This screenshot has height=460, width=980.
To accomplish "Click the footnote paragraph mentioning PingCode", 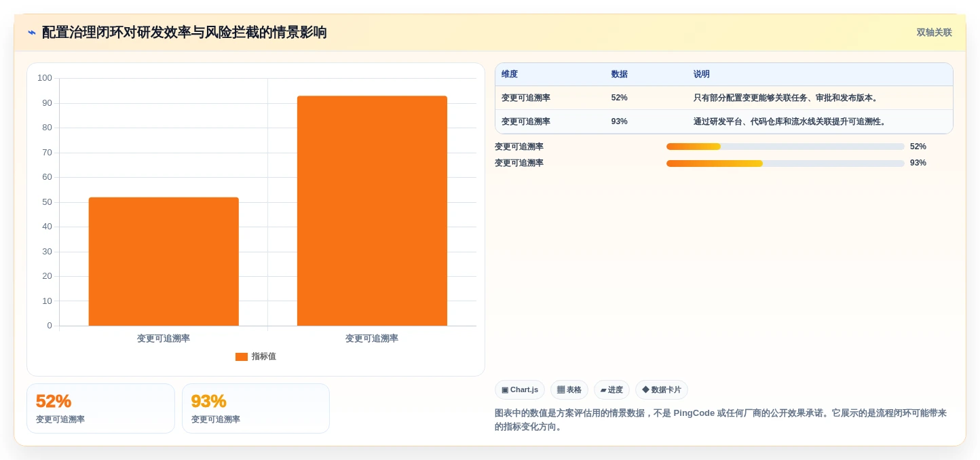I will 721,420.
